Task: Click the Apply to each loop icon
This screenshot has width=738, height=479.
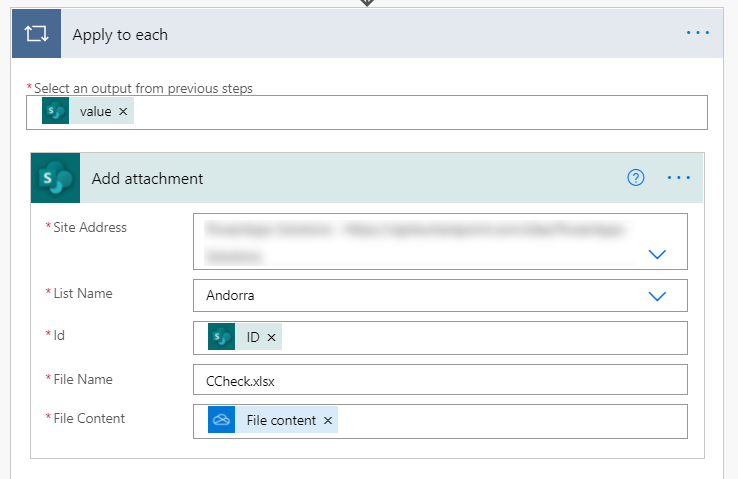Action: click(x=36, y=35)
